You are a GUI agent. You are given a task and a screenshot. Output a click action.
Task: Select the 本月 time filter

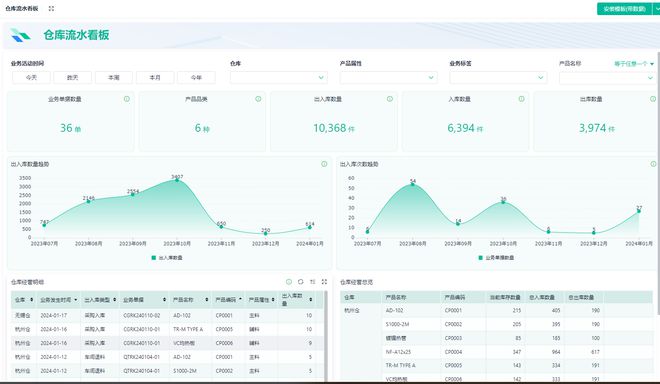coord(155,77)
